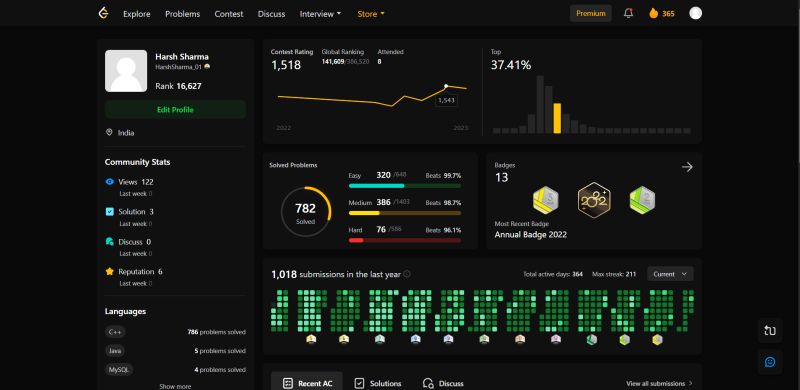
Task: Click the profile picture thumbnail
Action: tap(126, 71)
